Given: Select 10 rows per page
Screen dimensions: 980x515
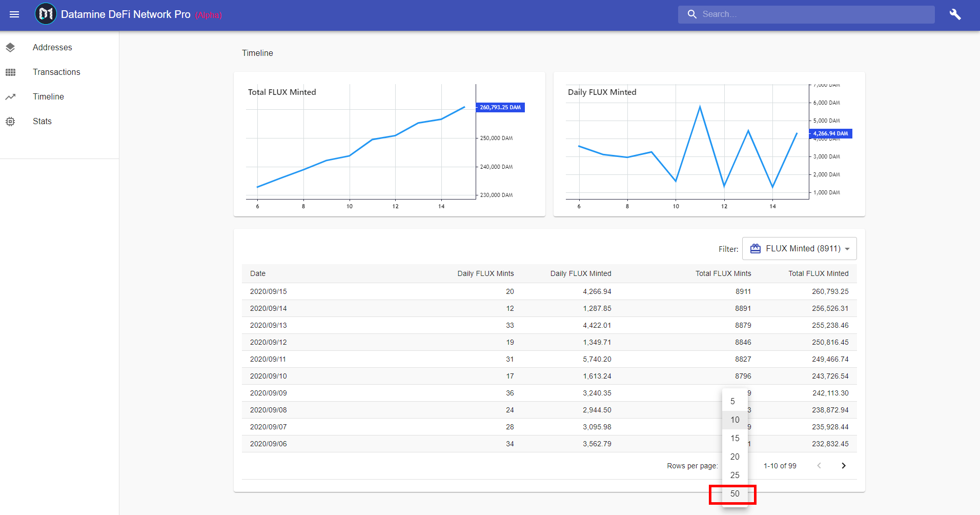Looking at the screenshot, I should click(x=735, y=420).
